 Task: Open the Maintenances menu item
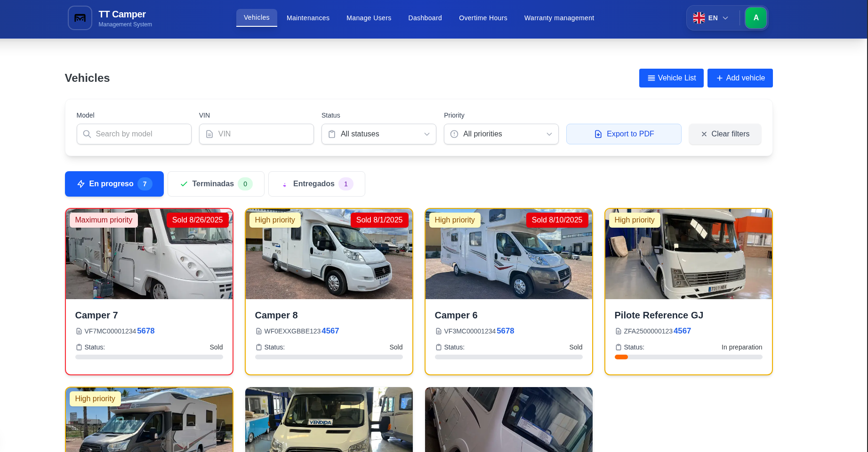tap(308, 18)
